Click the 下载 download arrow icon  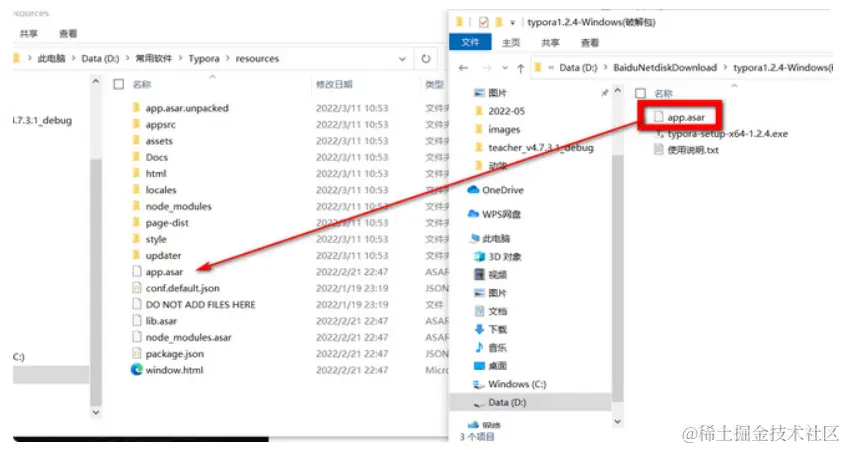click(479, 329)
